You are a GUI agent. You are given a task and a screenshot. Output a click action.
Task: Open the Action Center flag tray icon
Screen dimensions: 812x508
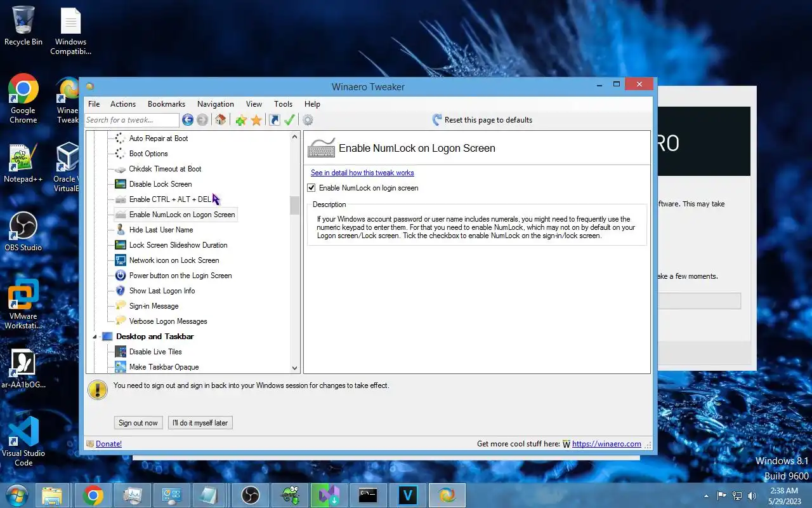pyautogui.click(x=722, y=495)
